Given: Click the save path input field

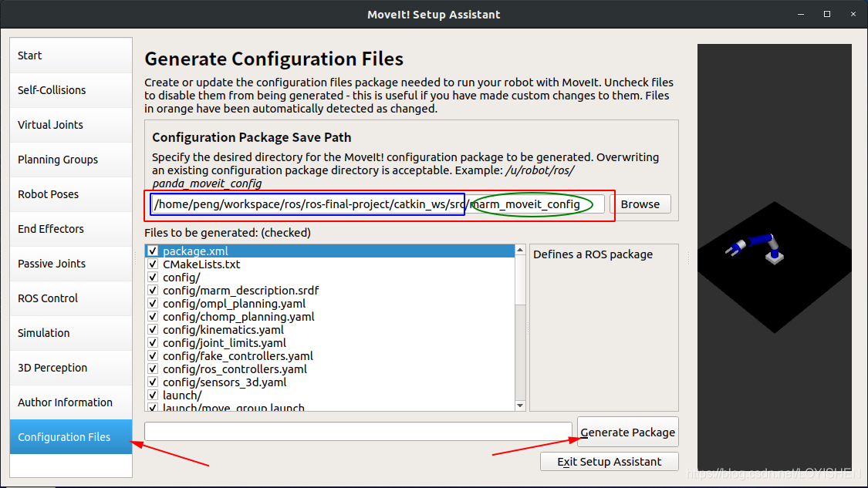Looking at the screenshot, I should (x=377, y=204).
